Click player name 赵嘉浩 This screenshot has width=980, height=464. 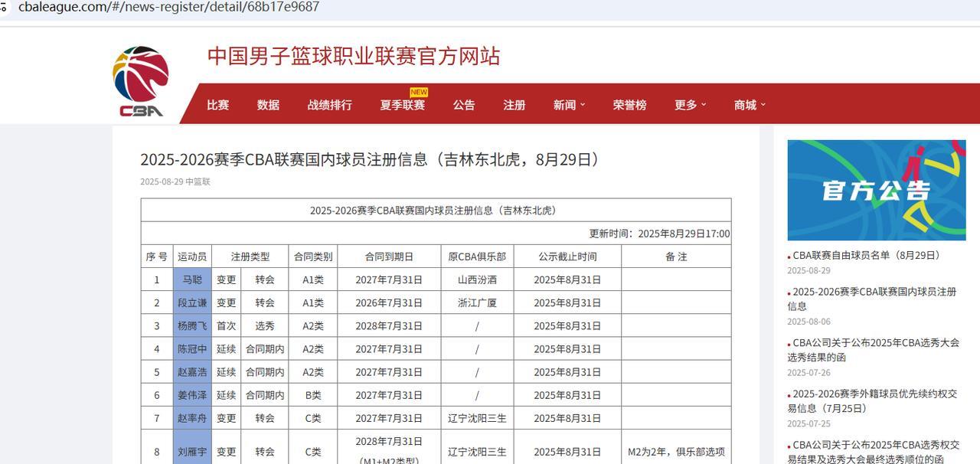point(192,372)
